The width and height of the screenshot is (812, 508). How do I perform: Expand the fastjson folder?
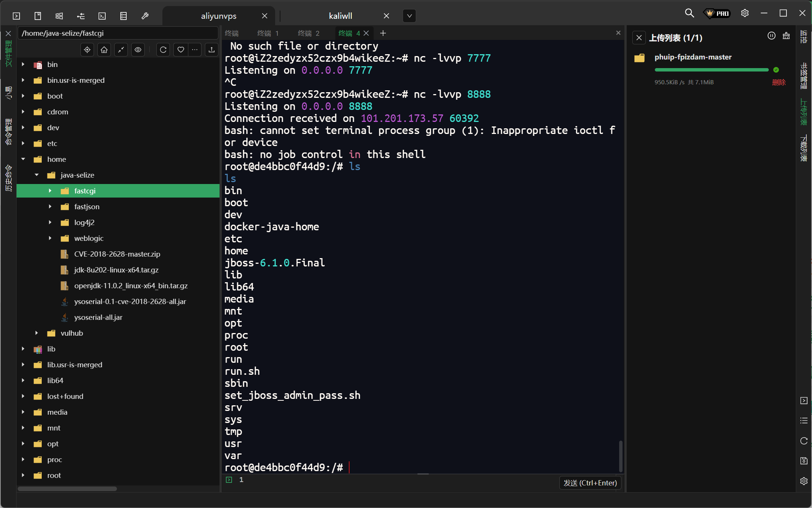[50, 207]
